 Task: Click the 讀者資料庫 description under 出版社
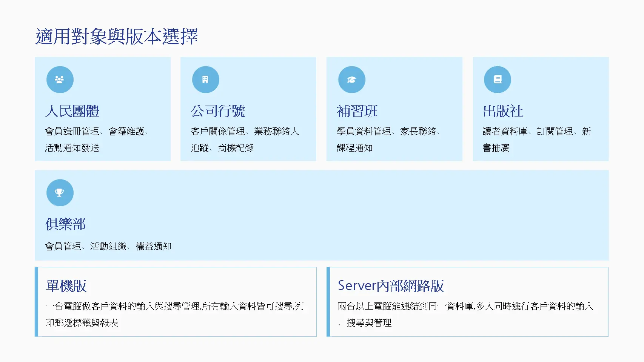click(536, 139)
